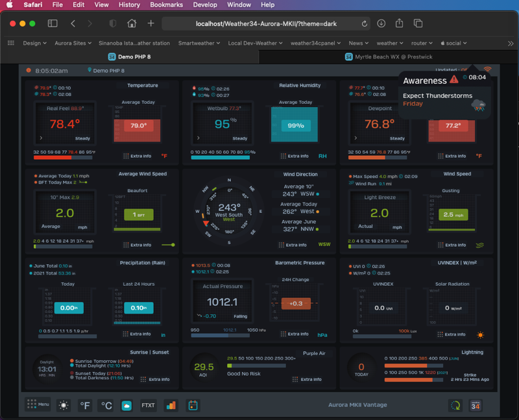Click the FTXT button in footer

pyautogui.click(x=148, y=406)
